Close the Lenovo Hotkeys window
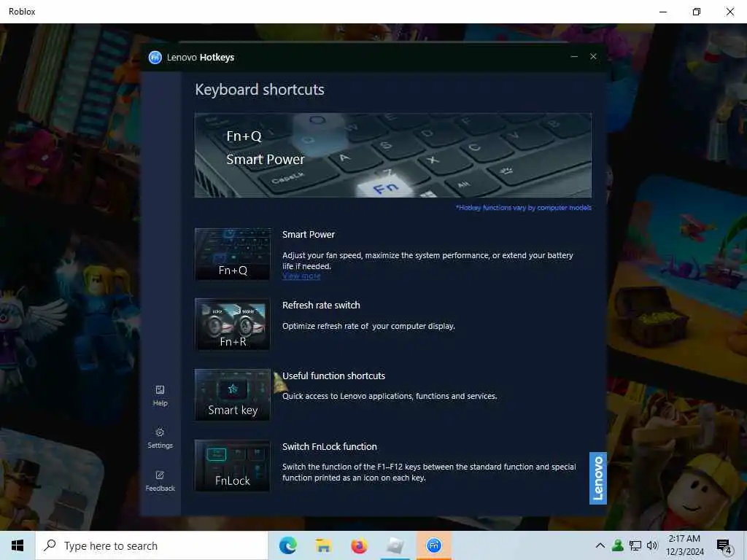Viewport: 747px width, 560px height. pyautogui.click(x=593, y=57)
